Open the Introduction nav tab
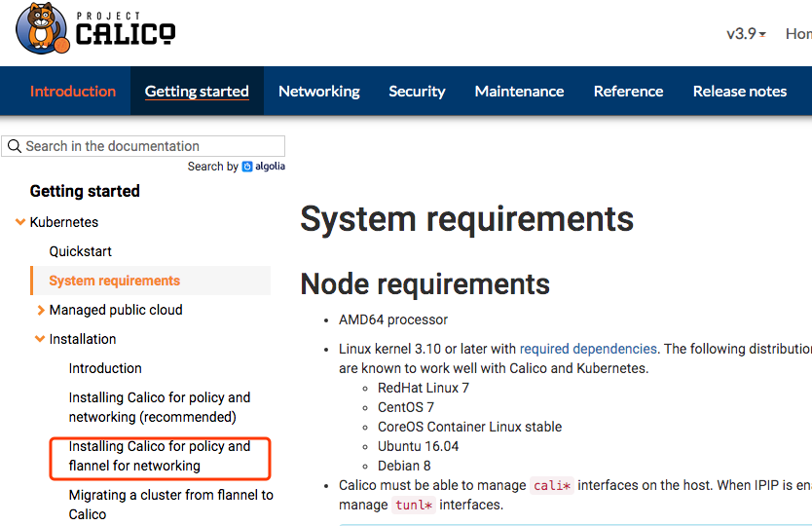The image size is (812, 526). tap(73, 92)
